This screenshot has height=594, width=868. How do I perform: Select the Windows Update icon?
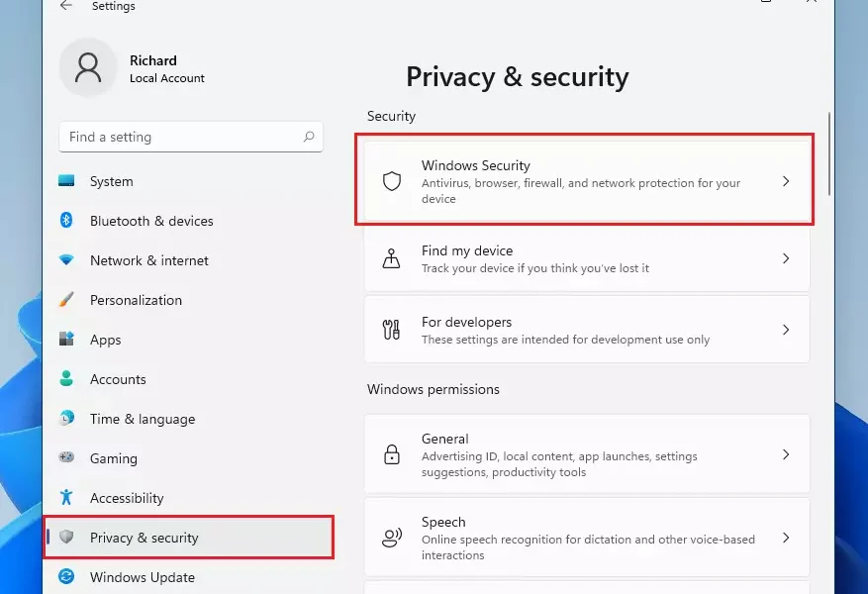pos(67,576)
